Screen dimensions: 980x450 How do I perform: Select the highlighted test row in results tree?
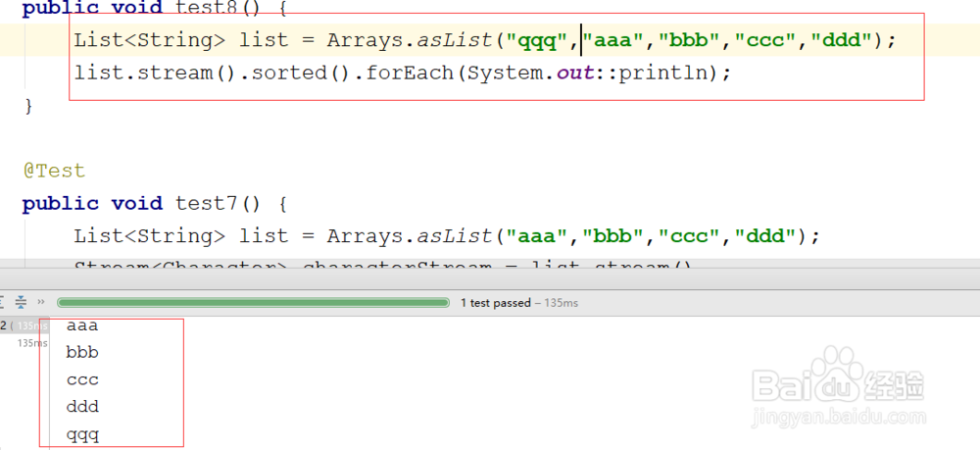[24, 325]
